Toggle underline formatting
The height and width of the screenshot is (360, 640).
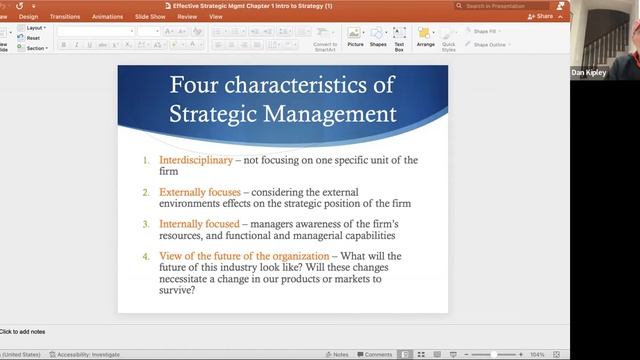click(89, 45)
